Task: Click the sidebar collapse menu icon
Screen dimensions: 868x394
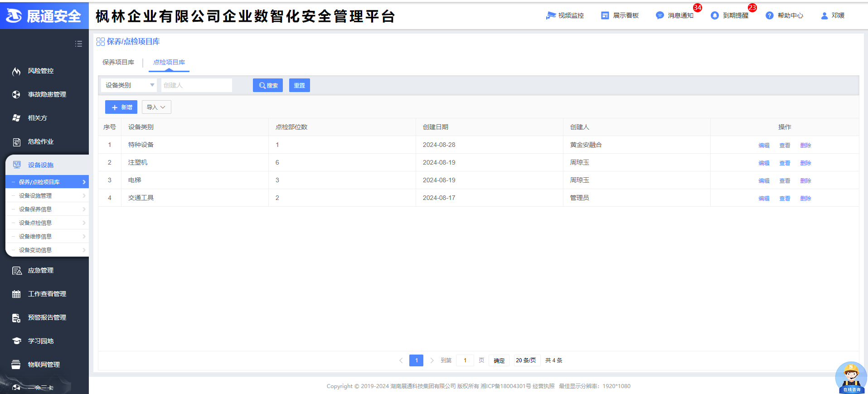Action: tap(78, 44)
